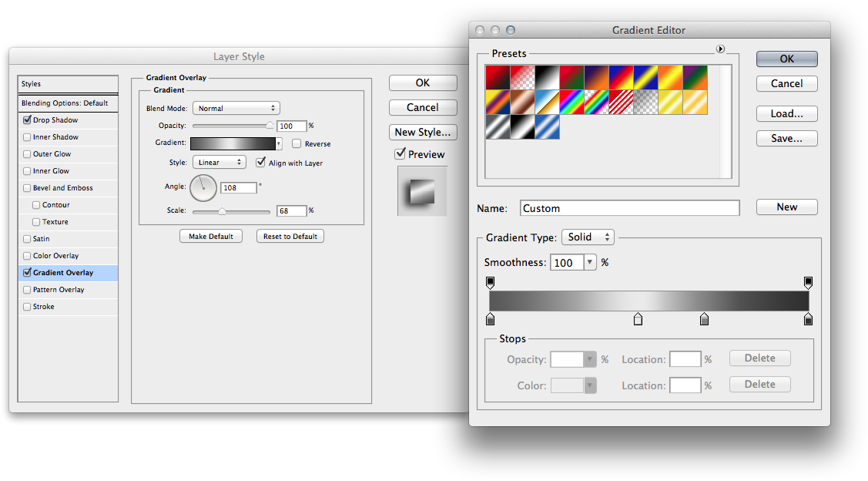Select the light gray color stop
Viewport: 868px width, 481px height.
pyautogui.click(x=704, y=319)
